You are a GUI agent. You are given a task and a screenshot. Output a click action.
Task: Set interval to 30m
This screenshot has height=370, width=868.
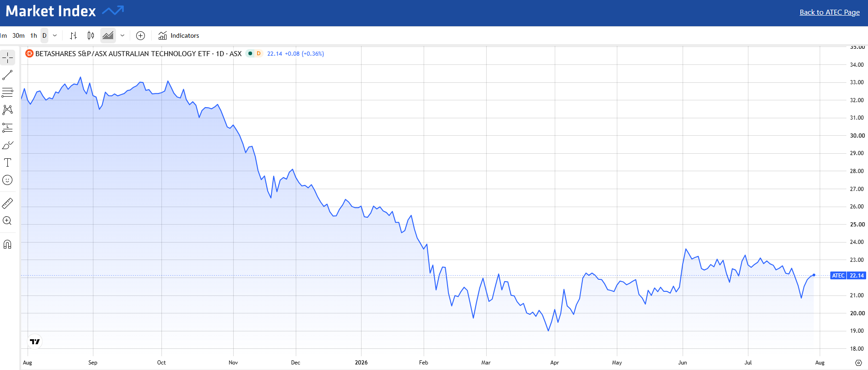pyautogui.click(x=19, y=35)
